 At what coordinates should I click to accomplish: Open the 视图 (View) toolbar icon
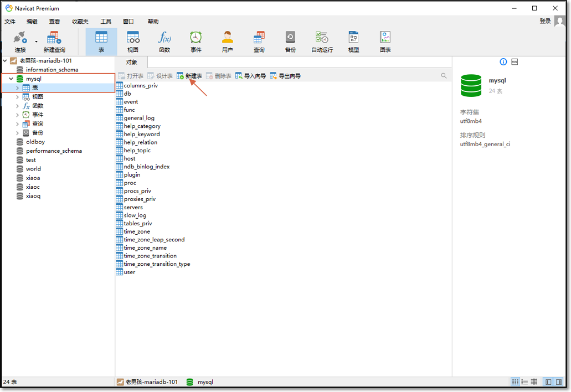point(133,42)
